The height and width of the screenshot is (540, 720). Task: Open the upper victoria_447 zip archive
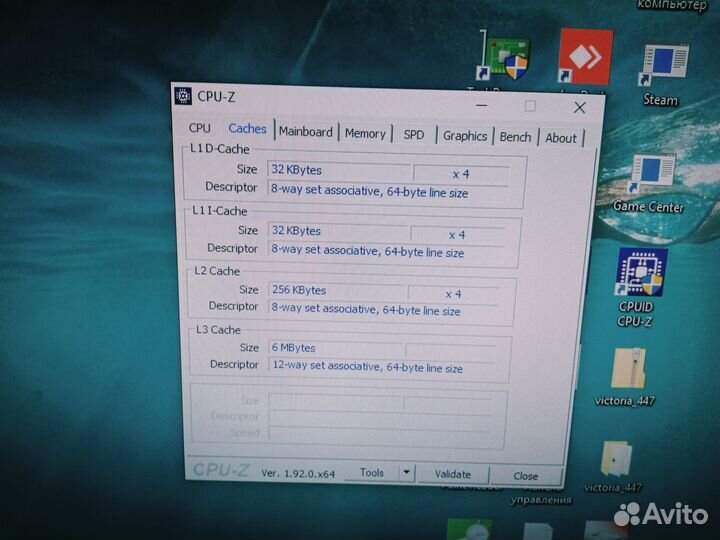pos(626,377)
